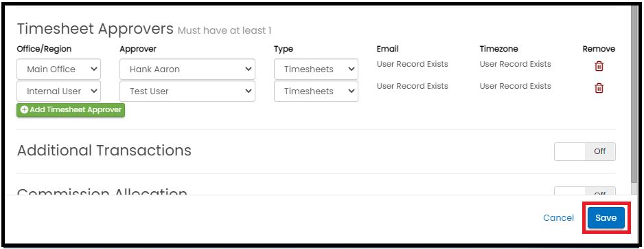Screen dimensions: 644x249
Task: Click Timezone 'User Record Exists' in Hank Aaron row
Action: [516, 64]
